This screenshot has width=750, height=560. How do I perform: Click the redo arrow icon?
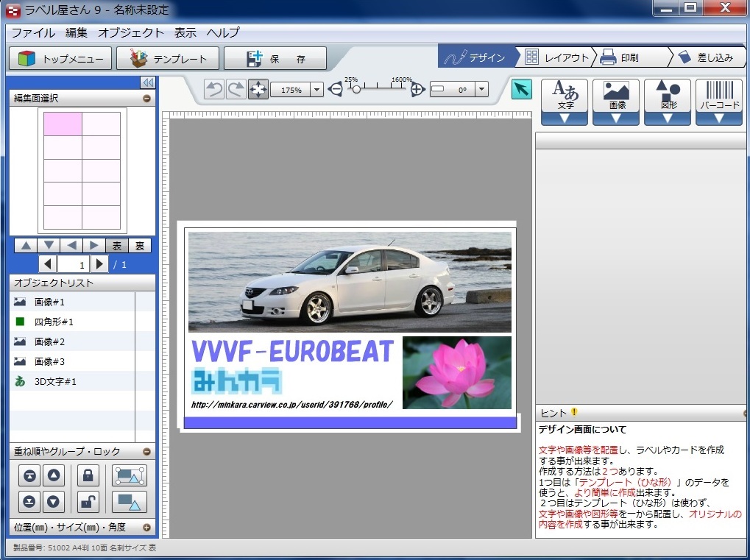[x=236, y=90]
